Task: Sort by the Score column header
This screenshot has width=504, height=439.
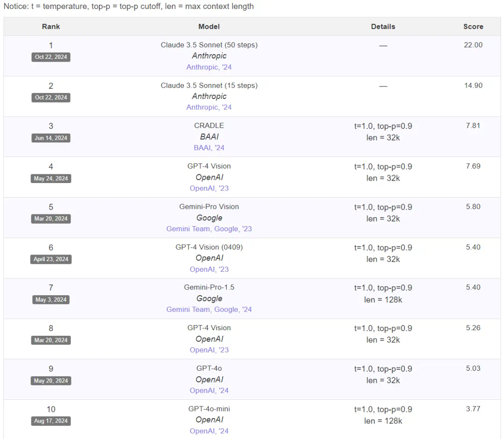Action: click(x=473, y=27)
